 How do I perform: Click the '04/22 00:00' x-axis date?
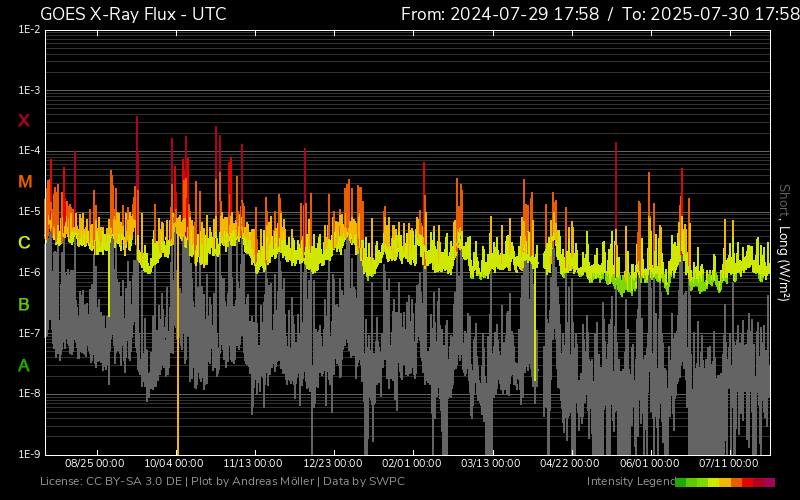(570, 463)
